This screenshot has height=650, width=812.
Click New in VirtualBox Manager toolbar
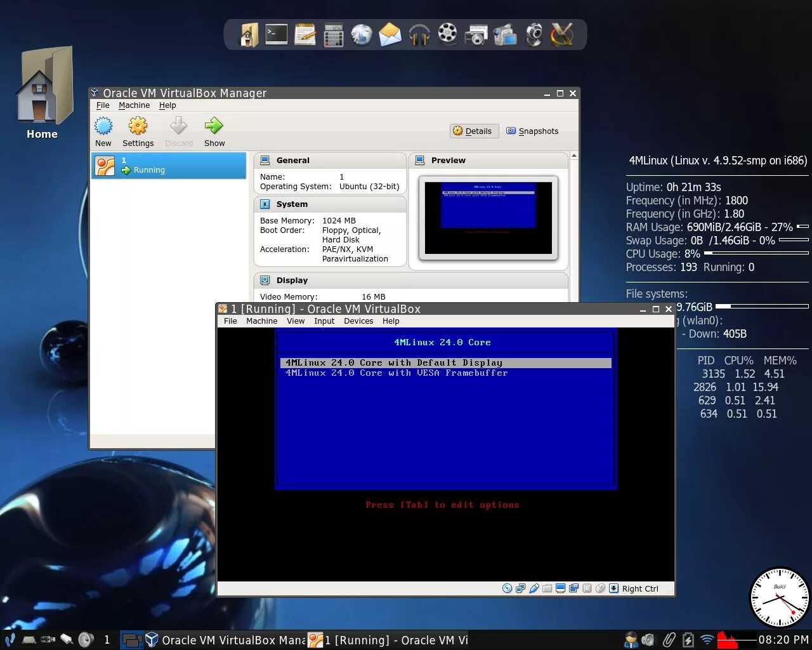[x=103, y=131]
